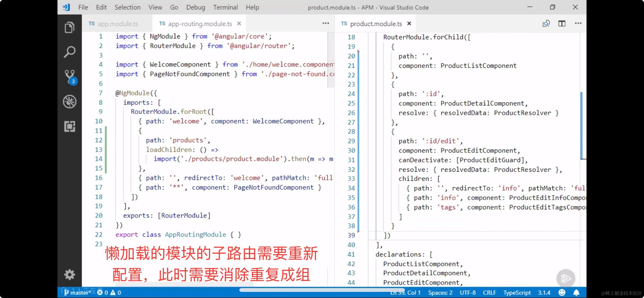
Task: Click the Spaces: 2 indentation setting
Action: [x=440, y=293]
